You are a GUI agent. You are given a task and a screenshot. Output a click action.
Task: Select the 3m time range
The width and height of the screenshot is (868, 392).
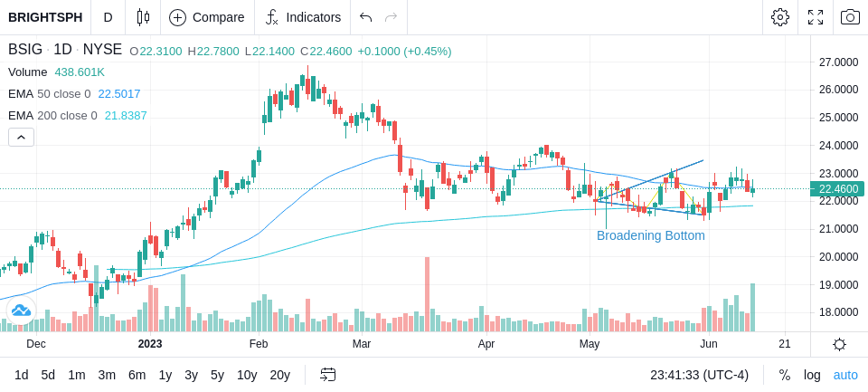[107, 376]
